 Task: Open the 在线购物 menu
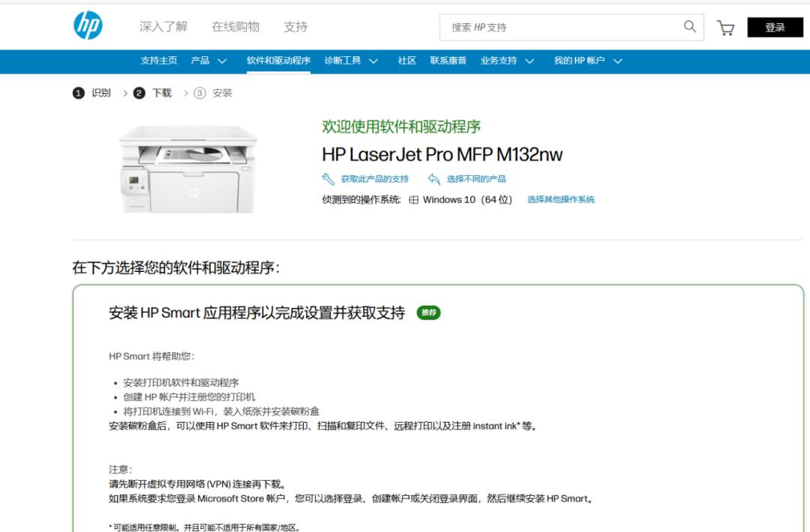pos(235,27)
